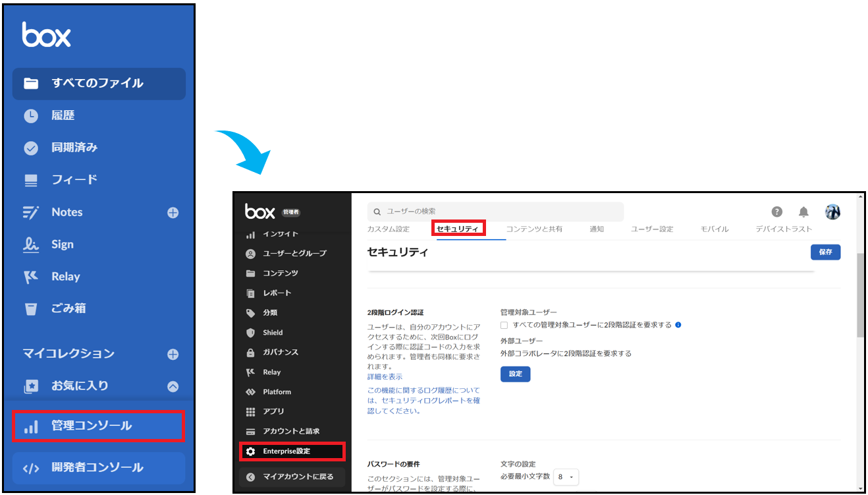The width and height of the screenshot is (868, 495).
Task: Open 詳細を表示 link
Action: click(385, 376)
